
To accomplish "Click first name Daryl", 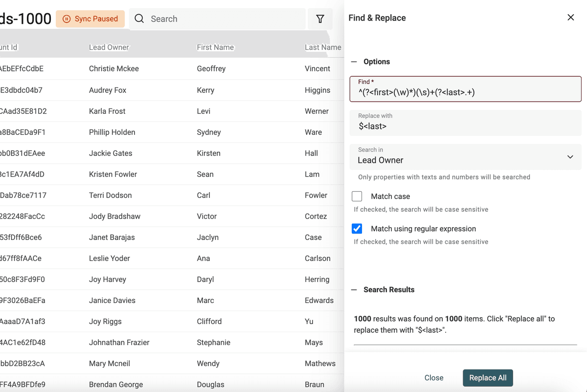I will pyautogui.click(x=205, y=280).
